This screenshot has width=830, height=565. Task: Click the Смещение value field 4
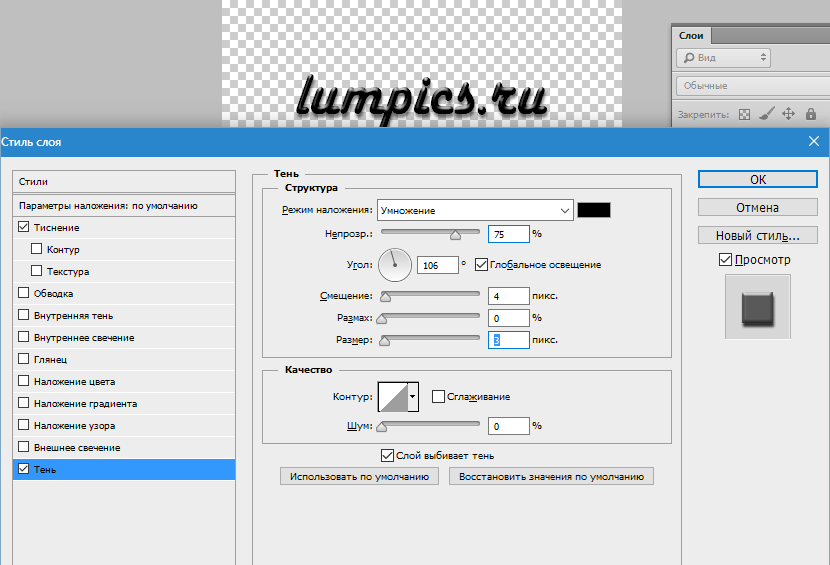(509, 295)
